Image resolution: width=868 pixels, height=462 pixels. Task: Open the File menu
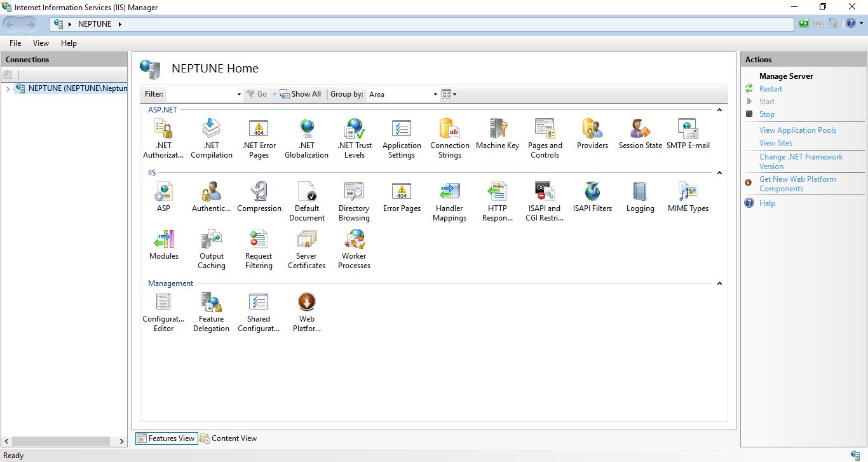(x=15, y=43)
